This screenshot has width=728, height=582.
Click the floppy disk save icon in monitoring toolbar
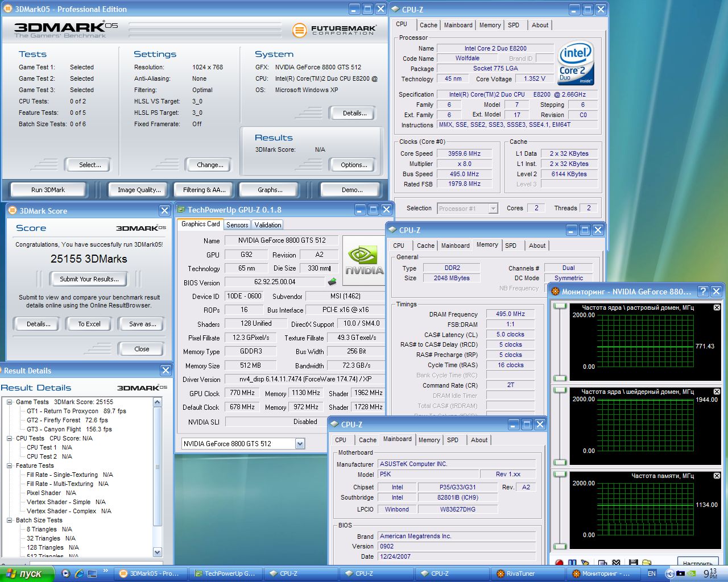633,563
